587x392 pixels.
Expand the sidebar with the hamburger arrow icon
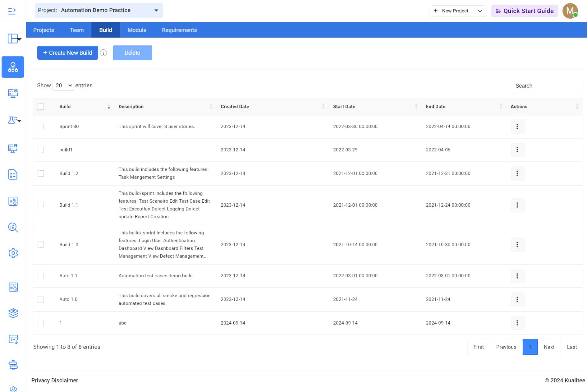(12, 11)
